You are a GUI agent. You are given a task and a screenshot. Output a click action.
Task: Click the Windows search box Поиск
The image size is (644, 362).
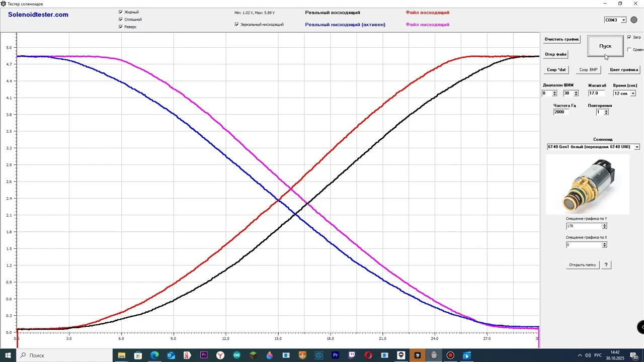[65, 355]
